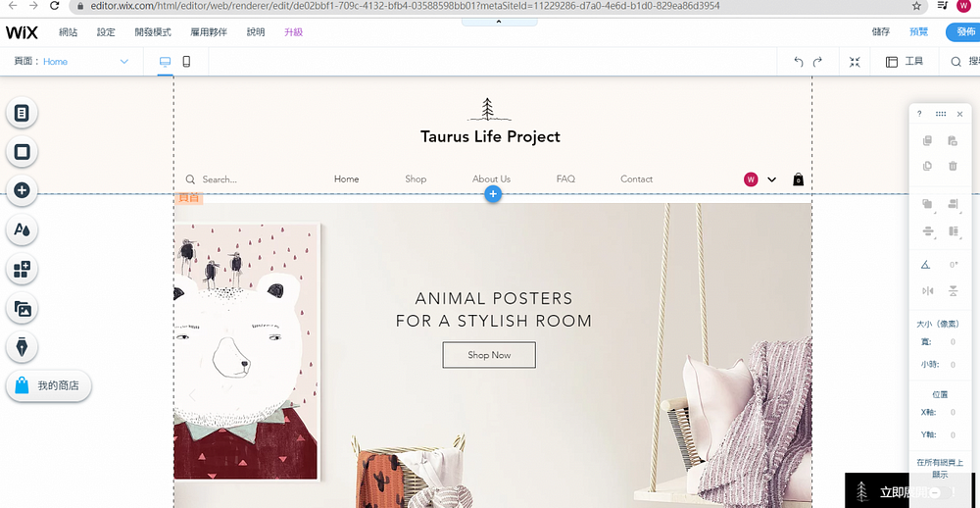Open the Background square icon in left sidebar

(x=22, y=152)
